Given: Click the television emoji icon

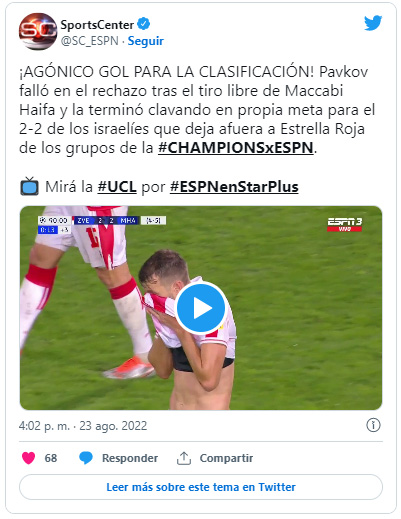Looking at the screenshot, I should [29, 187].
